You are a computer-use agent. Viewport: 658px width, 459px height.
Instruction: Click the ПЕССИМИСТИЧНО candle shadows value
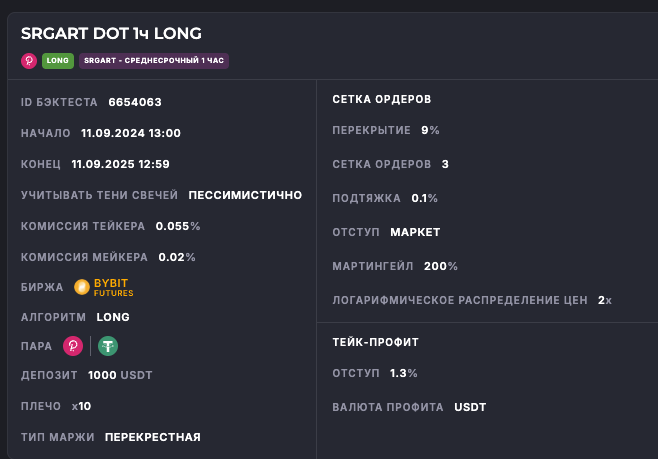tap(245, 195)
